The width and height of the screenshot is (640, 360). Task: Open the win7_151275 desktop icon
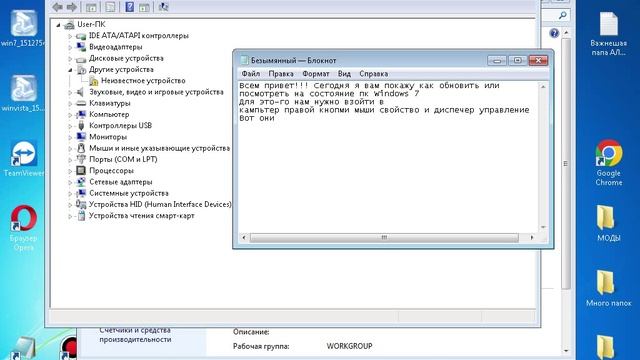pos(23,29)
